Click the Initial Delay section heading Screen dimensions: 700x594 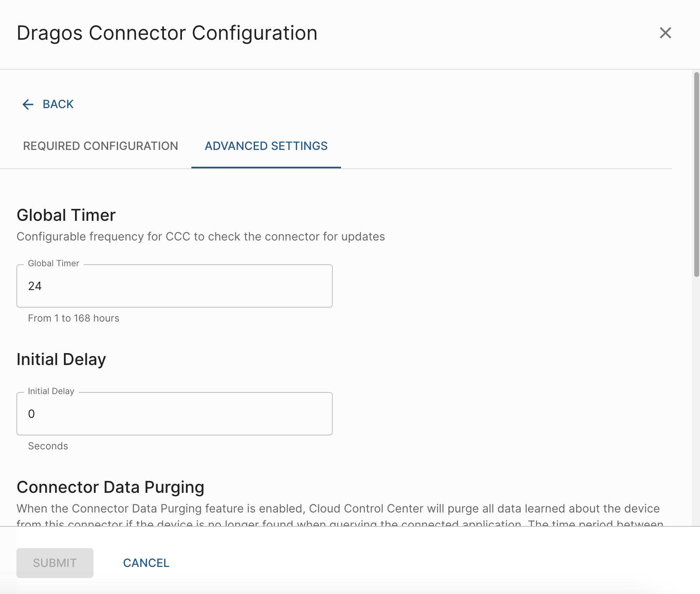pos(61,360)
